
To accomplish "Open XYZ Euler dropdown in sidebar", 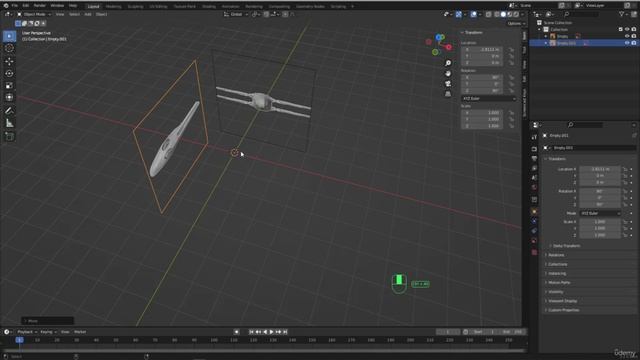I will (489, 98).
